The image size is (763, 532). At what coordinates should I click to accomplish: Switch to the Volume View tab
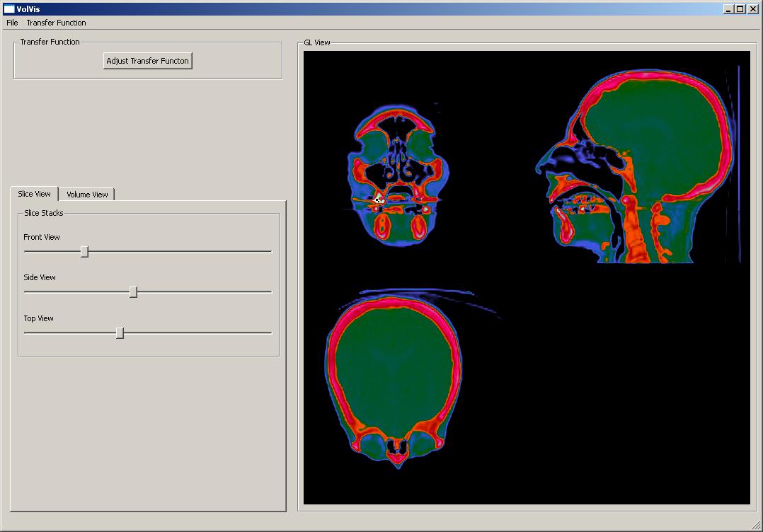[87, 195]
